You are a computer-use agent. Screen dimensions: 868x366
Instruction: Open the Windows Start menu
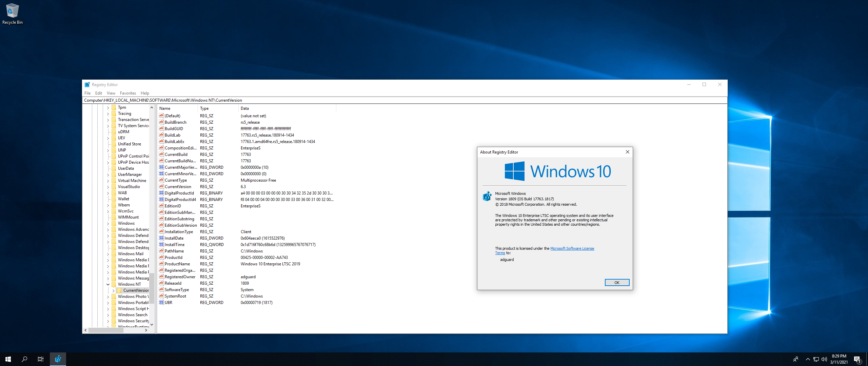coord(8,359)
